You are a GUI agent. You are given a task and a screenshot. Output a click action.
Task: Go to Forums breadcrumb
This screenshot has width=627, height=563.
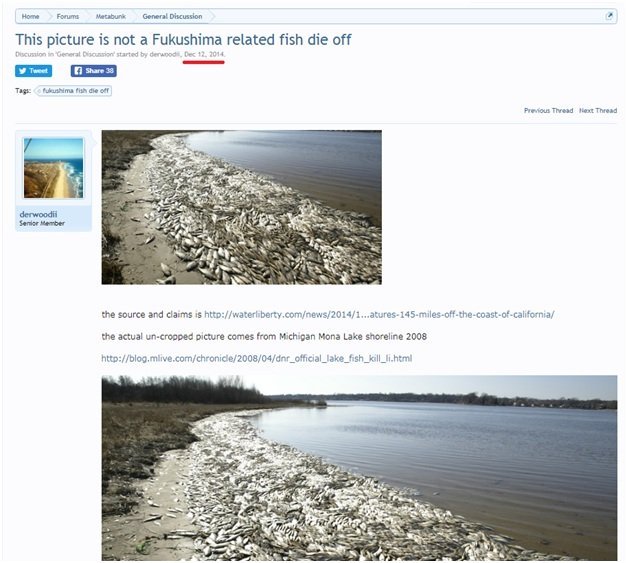[x=68, y=16]
